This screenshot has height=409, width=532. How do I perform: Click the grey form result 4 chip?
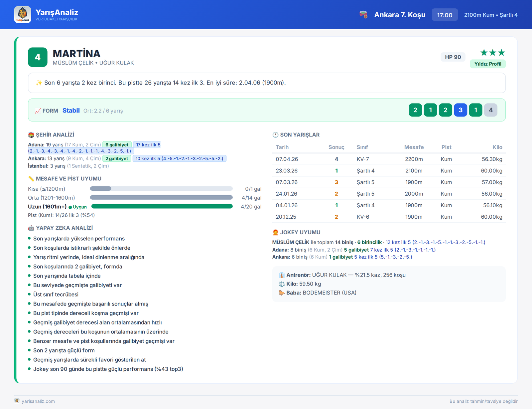(491, 110)
